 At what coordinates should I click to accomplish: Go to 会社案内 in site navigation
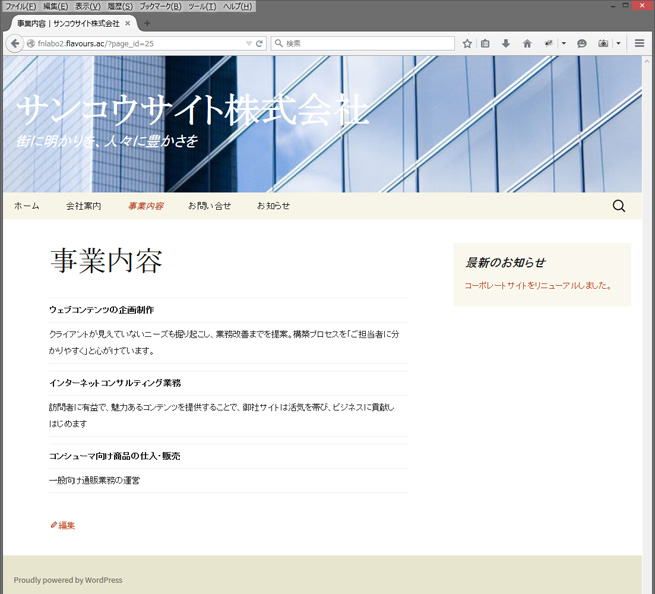(83, 206)
